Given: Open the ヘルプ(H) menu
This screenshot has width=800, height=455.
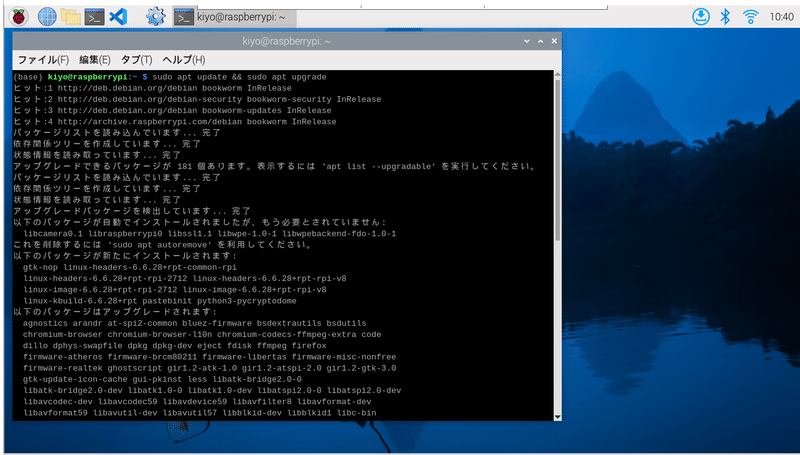Looking at the screenshot, I should (x=184, y=60).
